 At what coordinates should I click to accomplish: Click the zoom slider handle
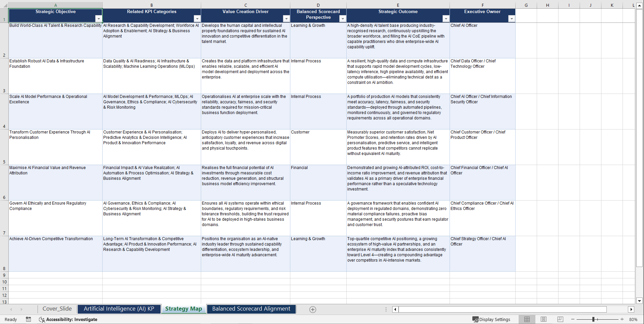(593, 319)
